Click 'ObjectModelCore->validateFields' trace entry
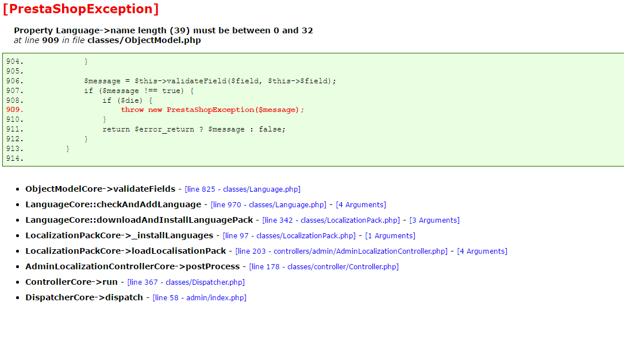Image resolution: width=624 pixels, height=364 pixels. click(x=101, y=189)
